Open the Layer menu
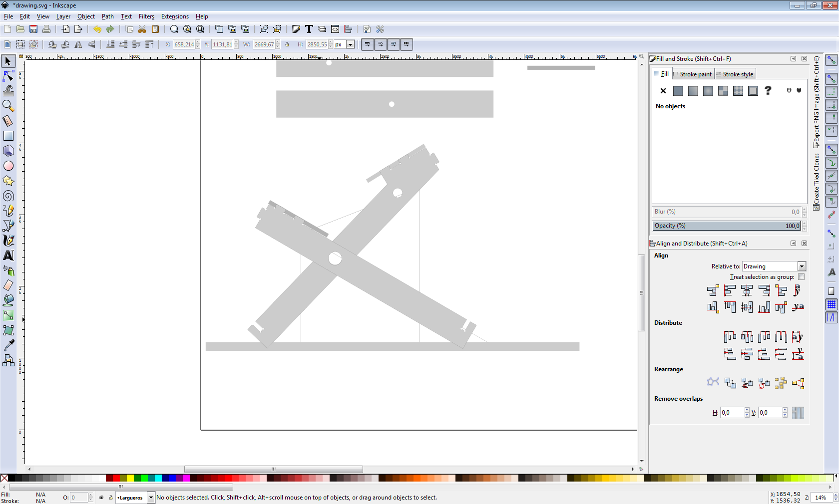The width and height of the screenshot is (839, 504). point(63,16)
